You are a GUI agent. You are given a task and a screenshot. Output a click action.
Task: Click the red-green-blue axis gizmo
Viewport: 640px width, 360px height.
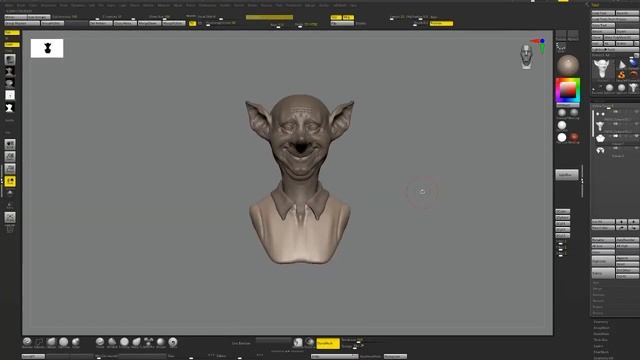539,46
